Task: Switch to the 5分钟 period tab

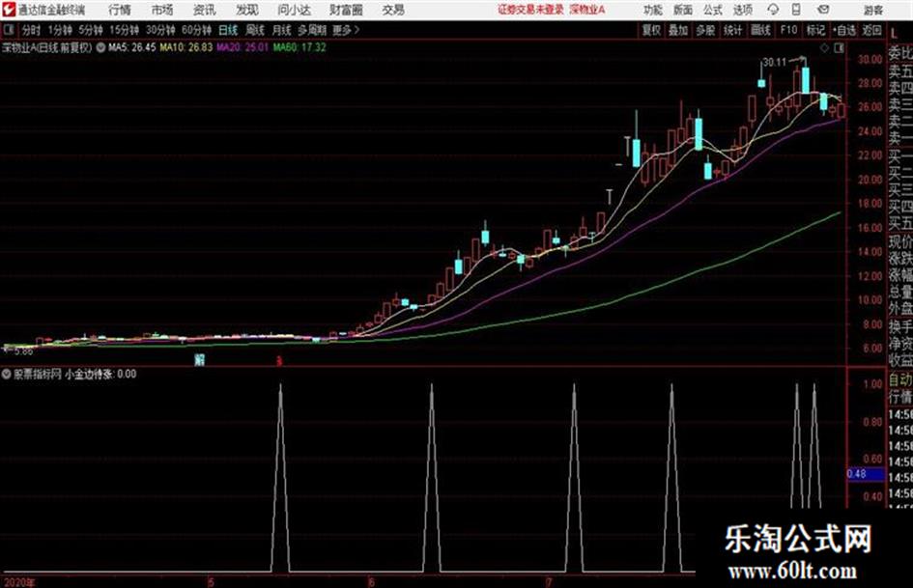Action: pos(91,30)
